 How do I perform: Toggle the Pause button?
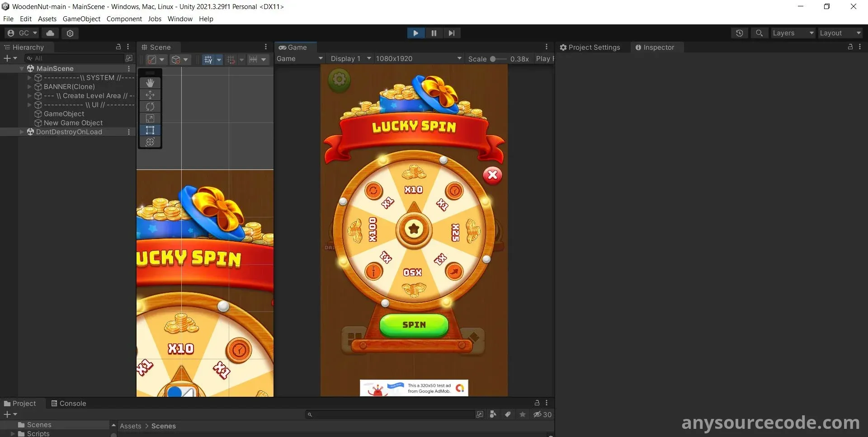click(x=434, y=33)
